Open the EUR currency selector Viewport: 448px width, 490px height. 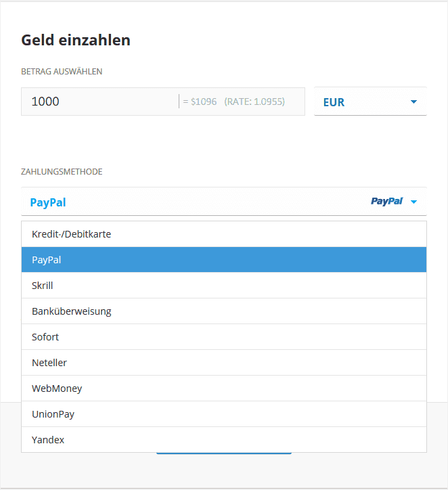point(369,102)
